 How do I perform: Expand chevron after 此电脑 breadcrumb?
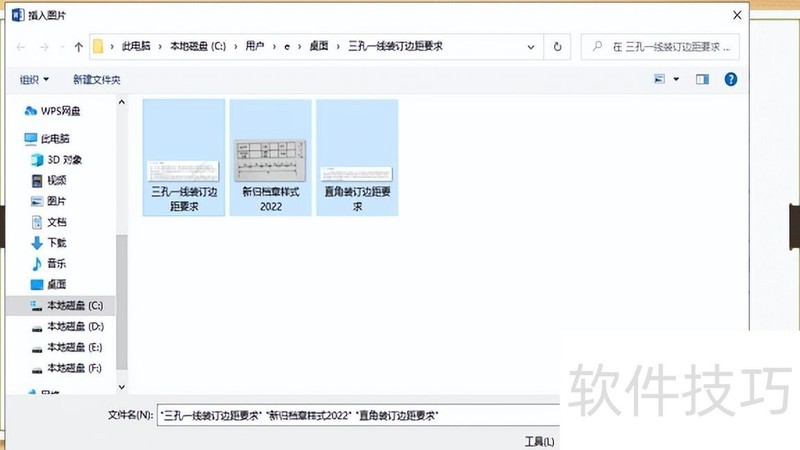160,47
